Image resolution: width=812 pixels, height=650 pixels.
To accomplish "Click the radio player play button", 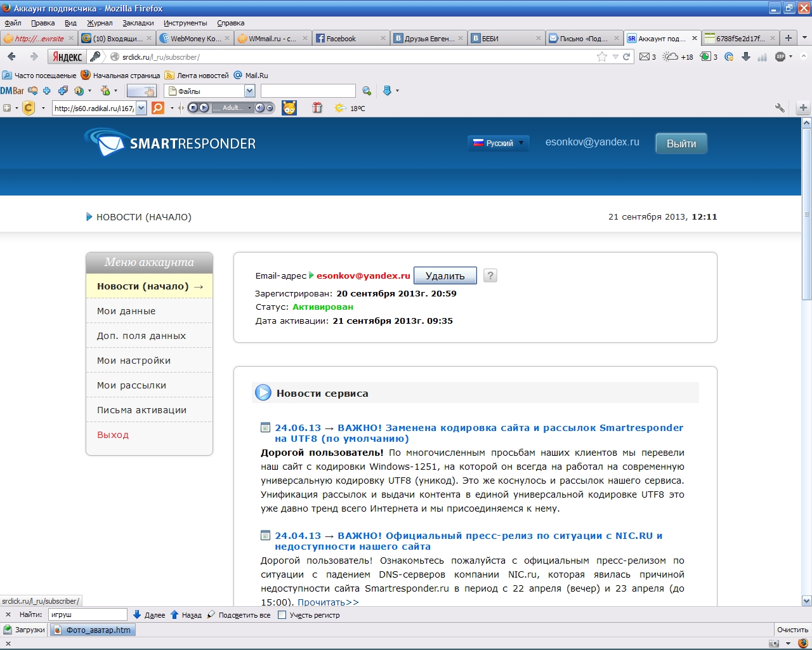I will pyautogui.click(x=204, y=108).
